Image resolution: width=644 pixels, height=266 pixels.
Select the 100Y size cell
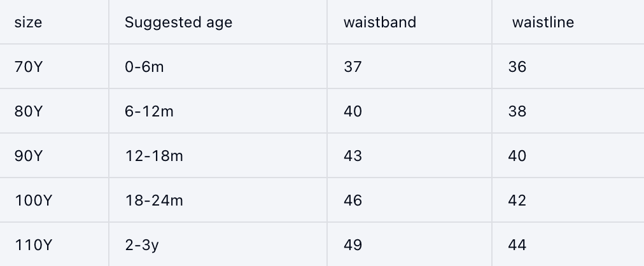click(32, 200)
